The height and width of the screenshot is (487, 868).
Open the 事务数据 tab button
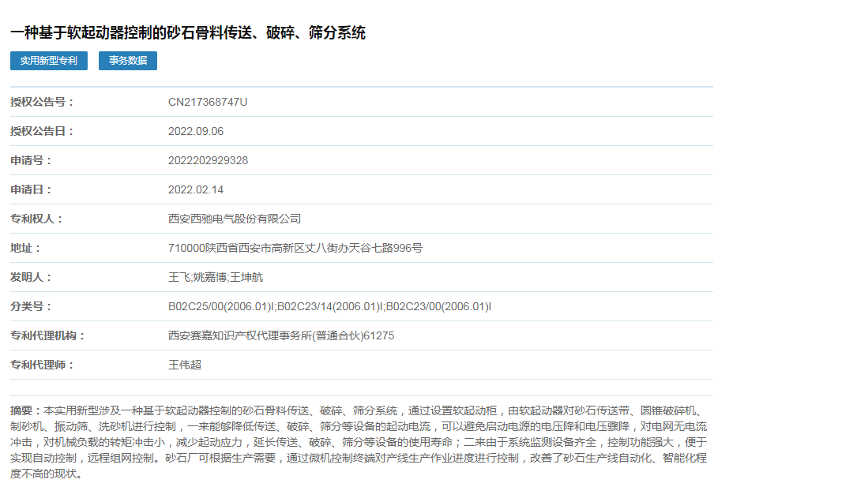[x=128, y=61]
